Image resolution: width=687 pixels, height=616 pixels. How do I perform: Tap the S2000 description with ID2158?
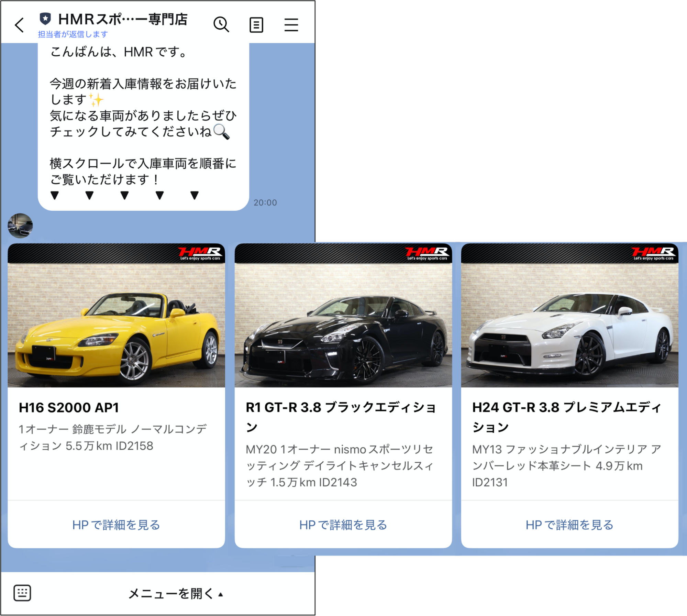pos(113,437)
